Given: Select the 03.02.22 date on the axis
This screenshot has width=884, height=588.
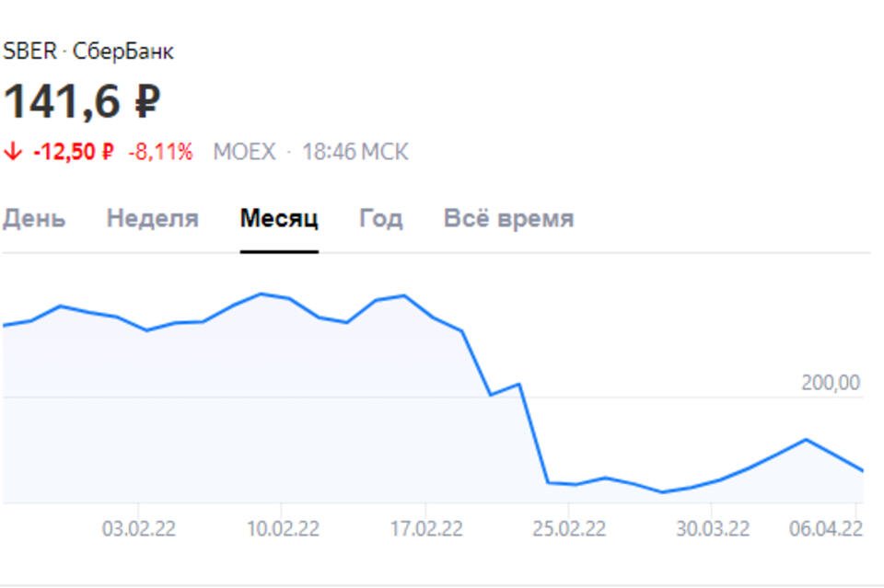Looking at the screenshot, I should [x=138, y=529].
